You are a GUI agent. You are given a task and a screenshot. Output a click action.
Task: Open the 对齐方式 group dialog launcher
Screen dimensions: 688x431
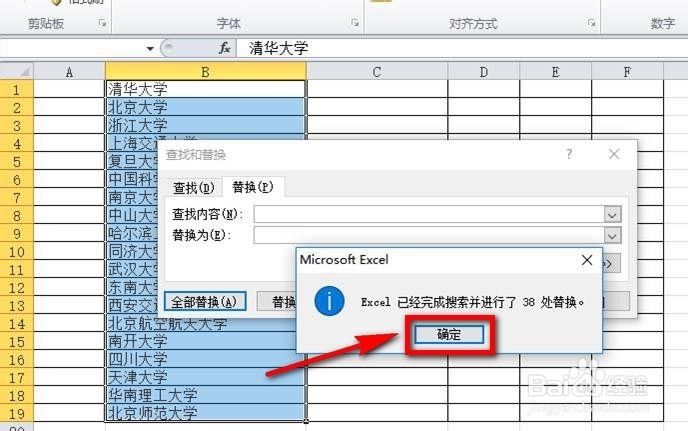(x=591, y=23)
